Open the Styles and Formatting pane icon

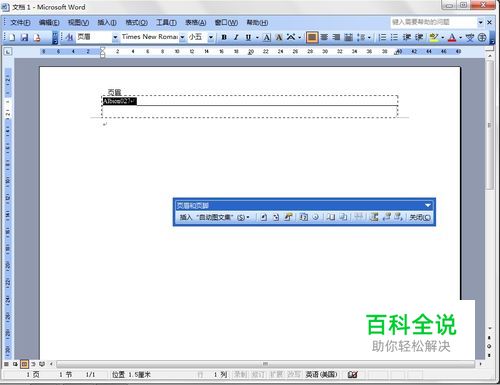69,37
